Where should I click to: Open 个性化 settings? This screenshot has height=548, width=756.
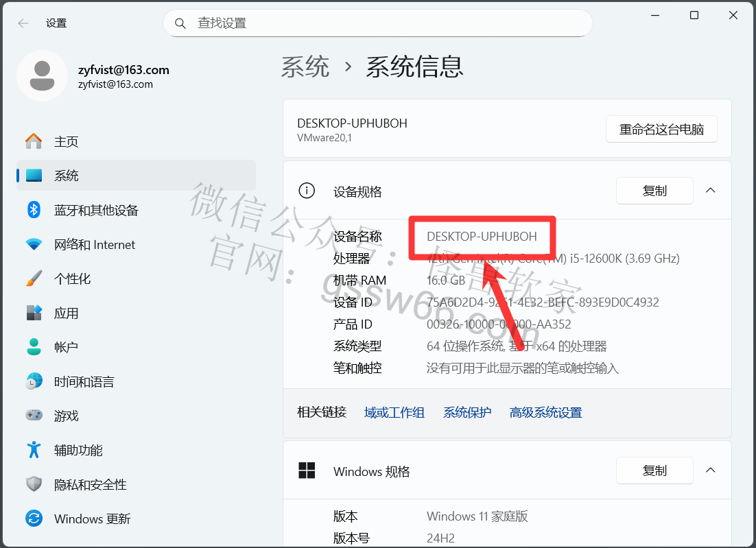136,278
